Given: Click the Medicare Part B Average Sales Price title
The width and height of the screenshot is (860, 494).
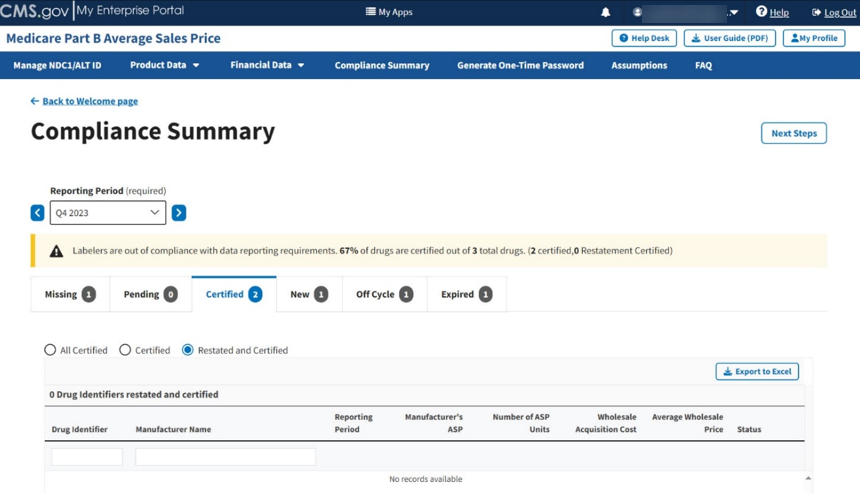Looking at the screenshot, I should [x=113, y=38].
